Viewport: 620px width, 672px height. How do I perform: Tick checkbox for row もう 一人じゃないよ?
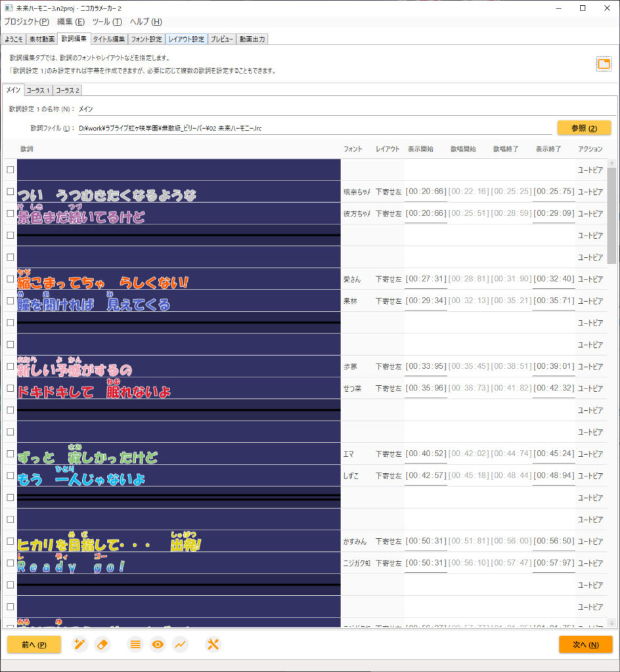point(11,476)
